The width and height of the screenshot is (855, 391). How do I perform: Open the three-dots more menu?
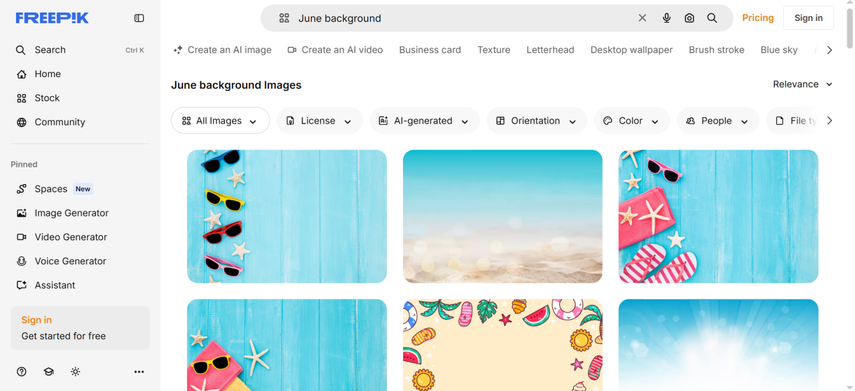[x=139, y=372]
